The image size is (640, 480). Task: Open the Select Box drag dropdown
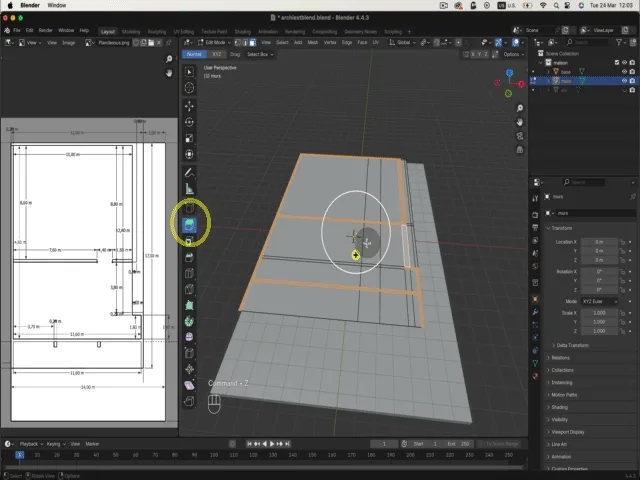(258, 54)
